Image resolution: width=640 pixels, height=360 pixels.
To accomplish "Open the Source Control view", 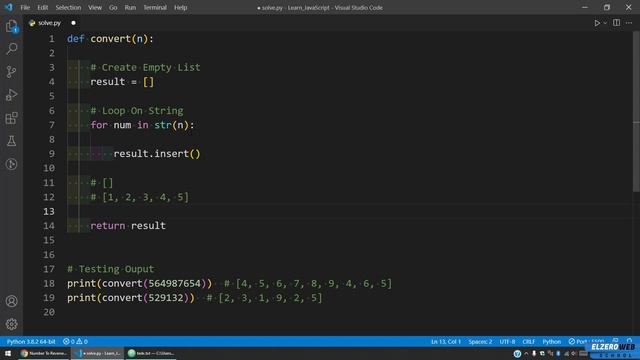I will (x=11, y=72).
